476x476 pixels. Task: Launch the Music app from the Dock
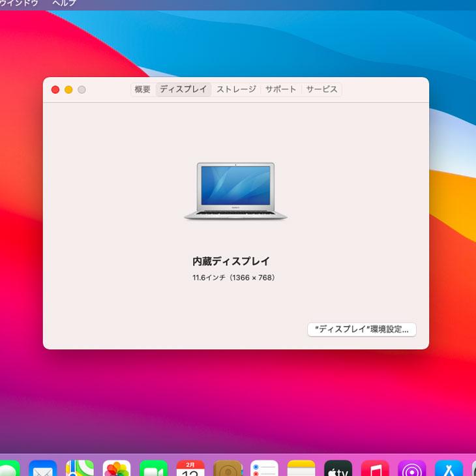(375, 468)
